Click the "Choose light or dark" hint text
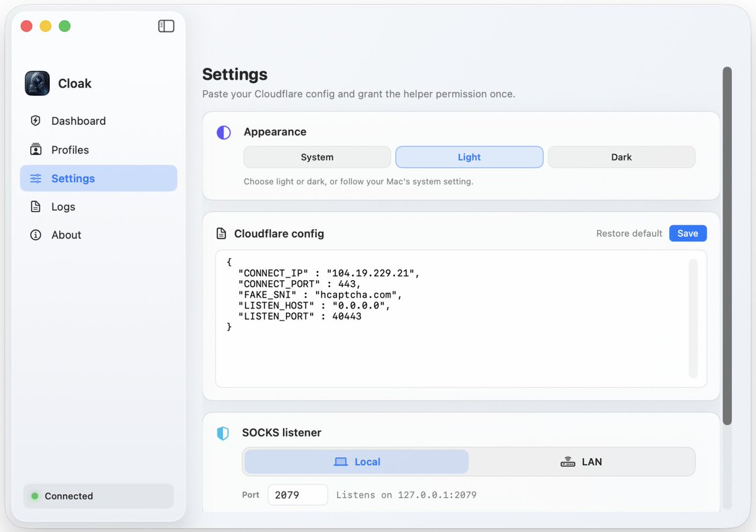The height and width of the screenshot is (532, 756). pos(358,181)
